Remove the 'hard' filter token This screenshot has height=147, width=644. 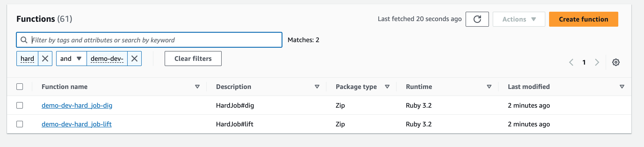pyautogui.click(x=45, y=59)
